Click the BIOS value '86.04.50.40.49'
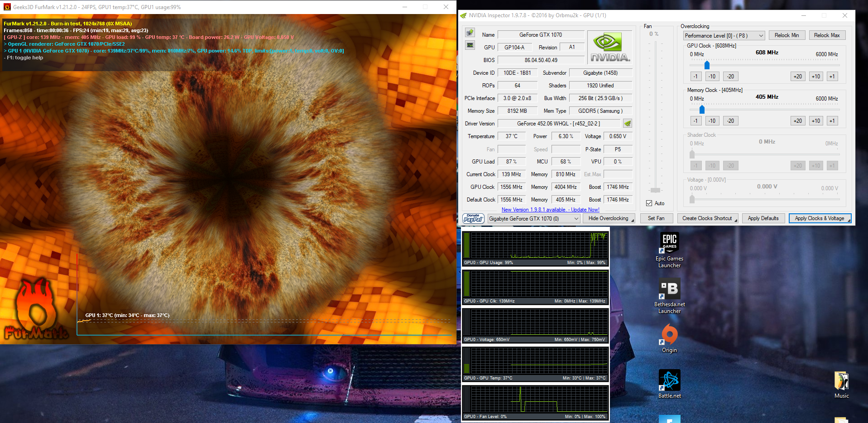Screen dimensions: 868x423 pyautogui.click(x=541, y=60)
